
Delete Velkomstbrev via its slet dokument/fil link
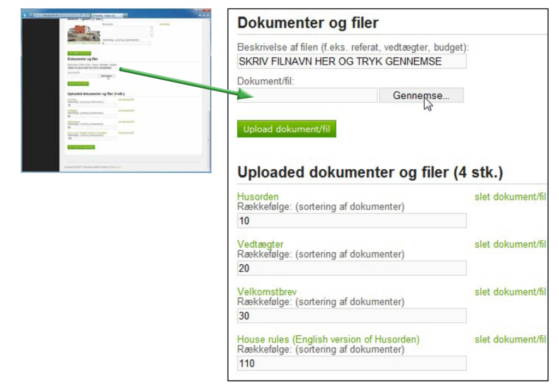(510, 292)
